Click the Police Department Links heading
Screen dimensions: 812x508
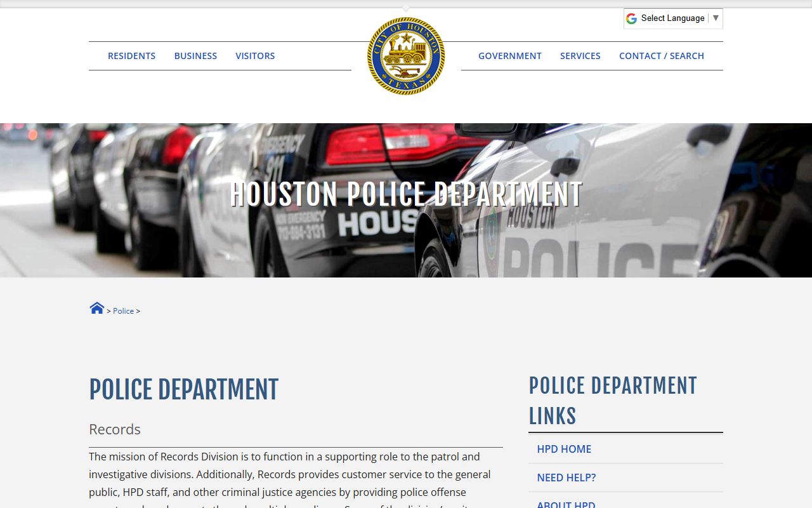613,401
